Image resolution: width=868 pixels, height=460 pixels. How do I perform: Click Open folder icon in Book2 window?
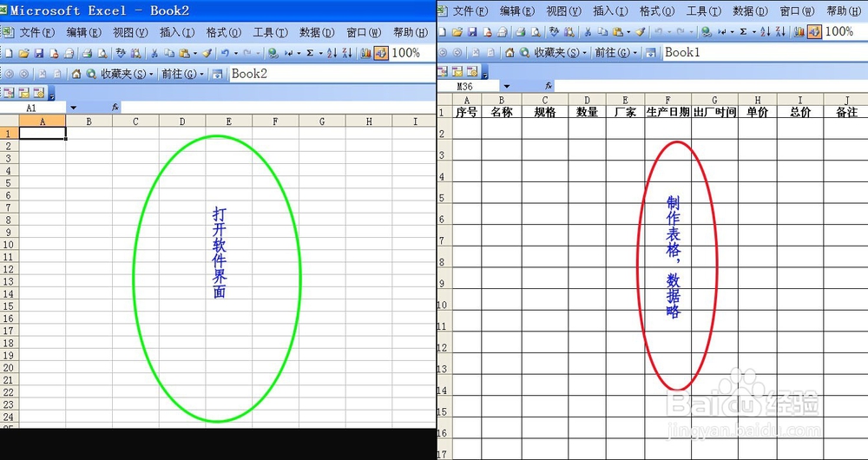23,53
